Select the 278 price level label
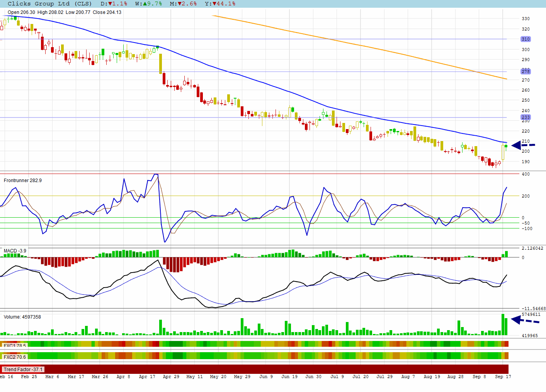The image size is (546, 392). pos(526,72)
